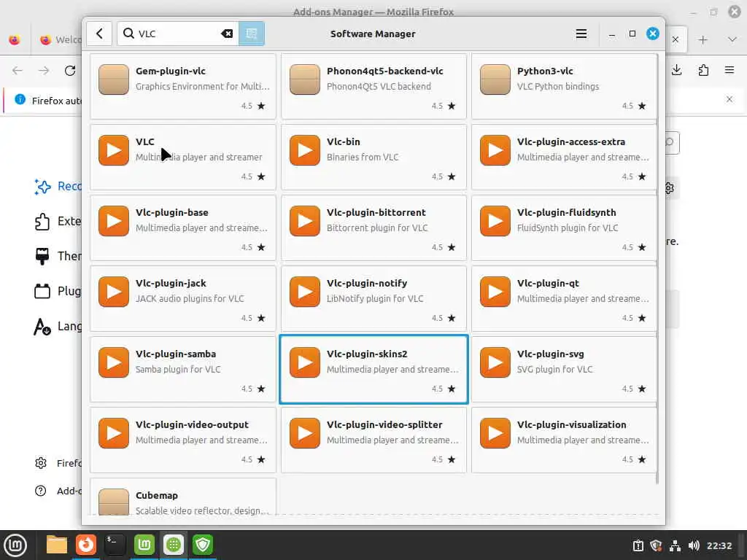Click the 4.5 star rating on Python3-vlc
The image size is (747, 560).
coord(634,106)
